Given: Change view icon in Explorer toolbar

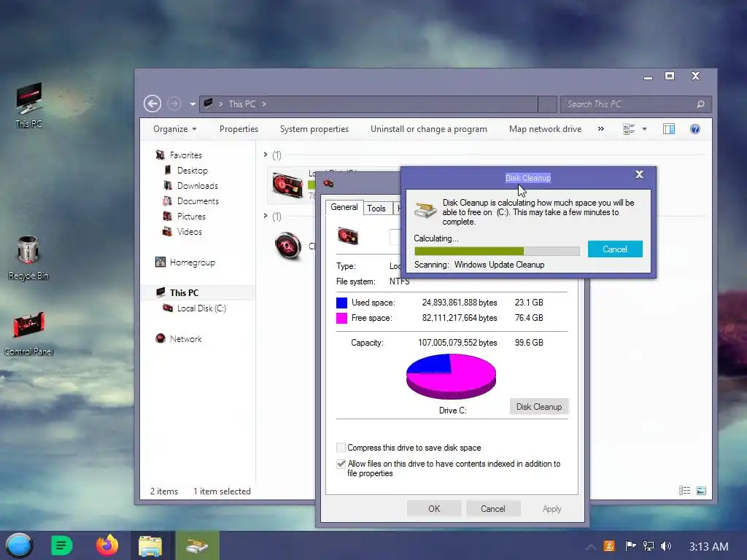Looking at the screenshot, I should (x=629, y=129).
